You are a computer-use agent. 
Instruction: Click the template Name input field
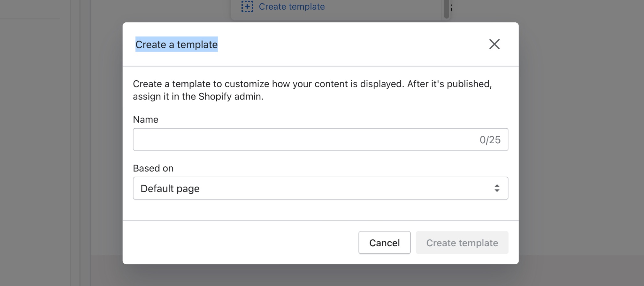[x=320, y=139]
